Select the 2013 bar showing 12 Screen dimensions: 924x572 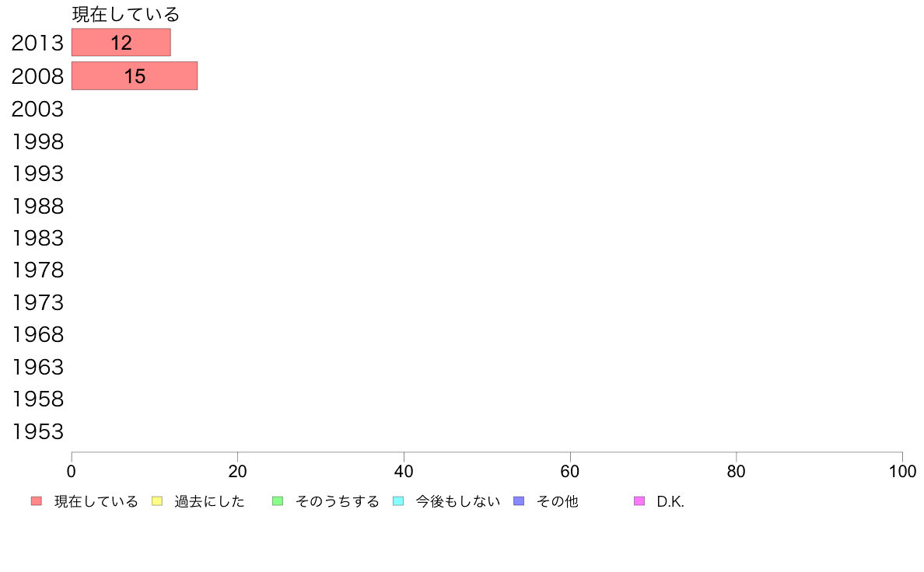click(x=121, y=43)
